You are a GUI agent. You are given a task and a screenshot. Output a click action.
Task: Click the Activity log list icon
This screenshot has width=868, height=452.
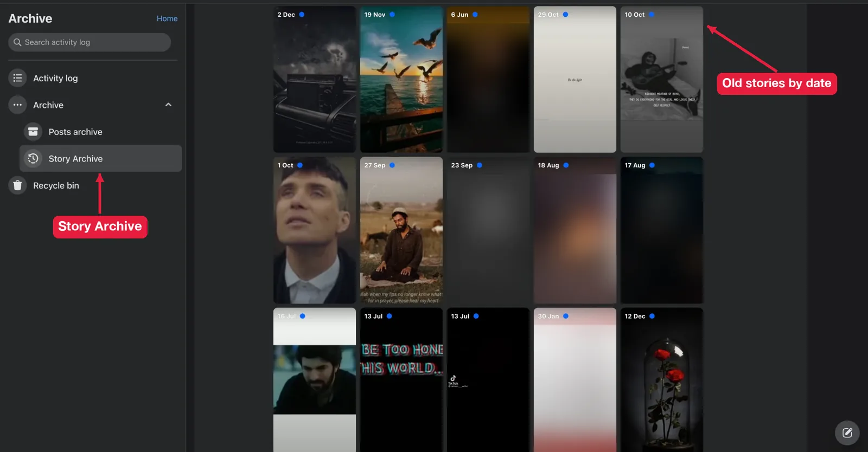(x=17, y=78)
